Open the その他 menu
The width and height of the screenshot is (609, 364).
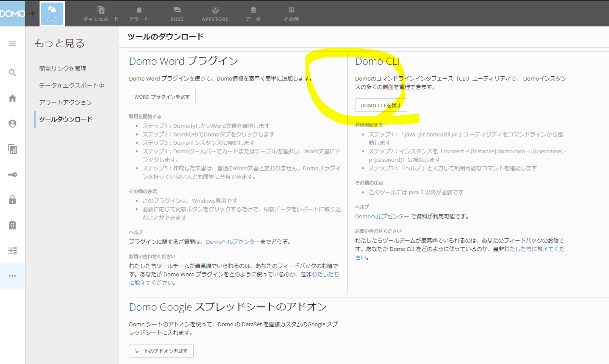click(x=291, y=14)
